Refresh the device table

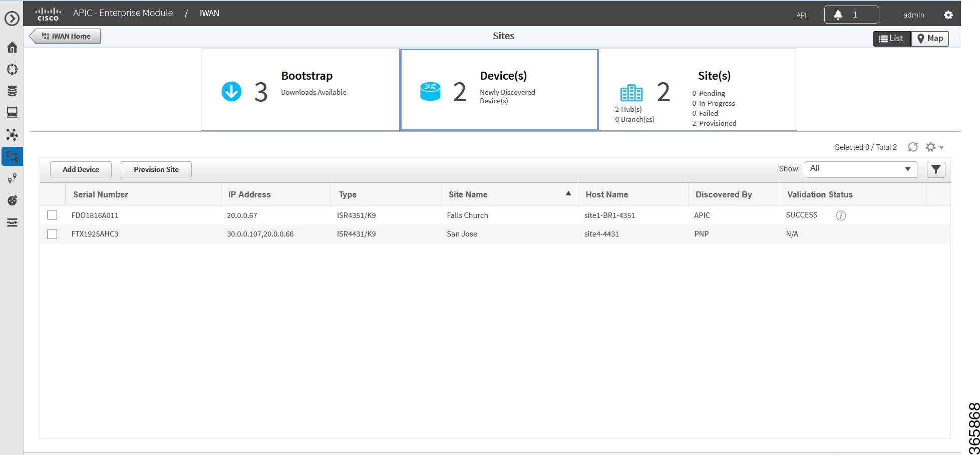tap(913, 147)
